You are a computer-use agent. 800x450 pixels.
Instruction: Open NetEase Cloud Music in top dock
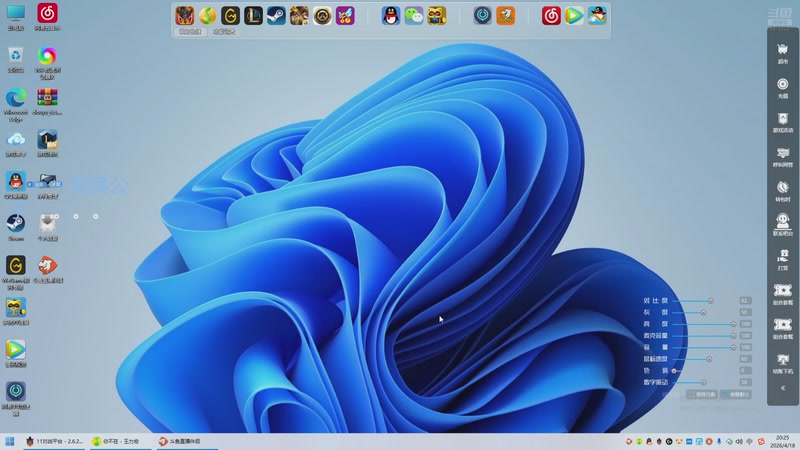click(x=551, y=15)
